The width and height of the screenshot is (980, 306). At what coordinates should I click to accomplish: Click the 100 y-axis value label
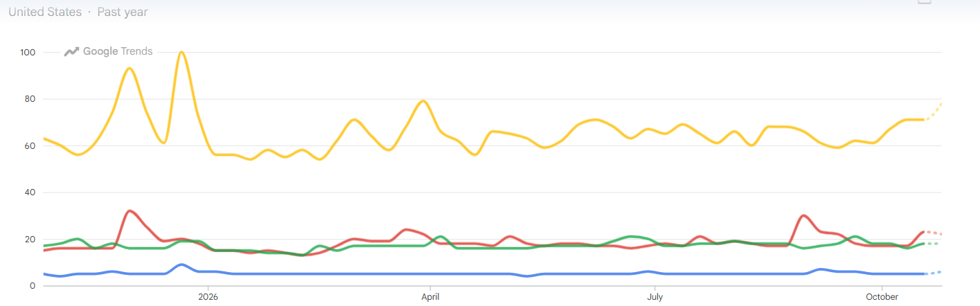point(28,53)
